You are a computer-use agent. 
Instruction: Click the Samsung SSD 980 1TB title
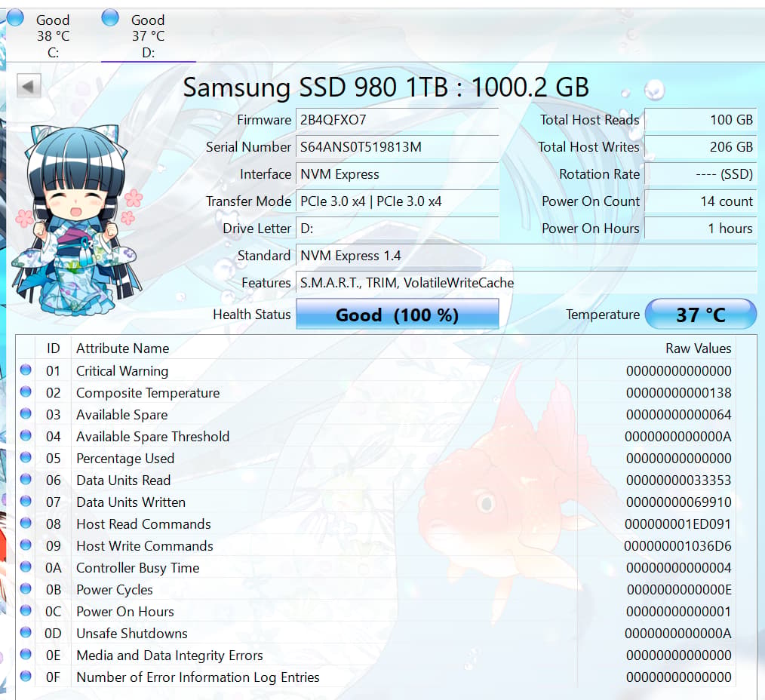(x=386, y=87)
